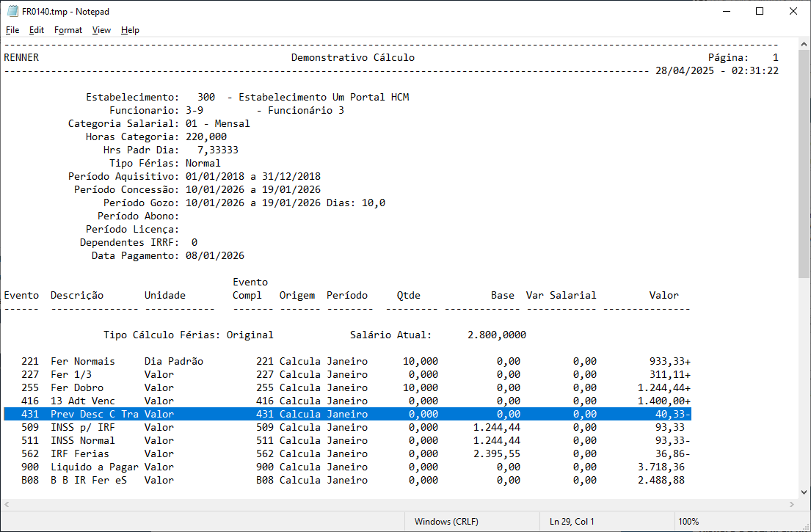
Task: Click the vertical scrollbar up arrow
Action: pos(804,45)
